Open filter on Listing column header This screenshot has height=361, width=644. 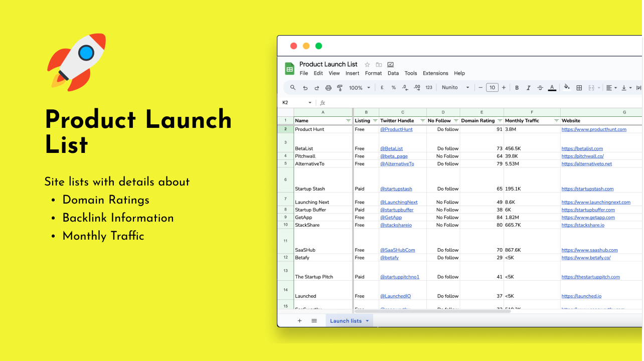375,121
